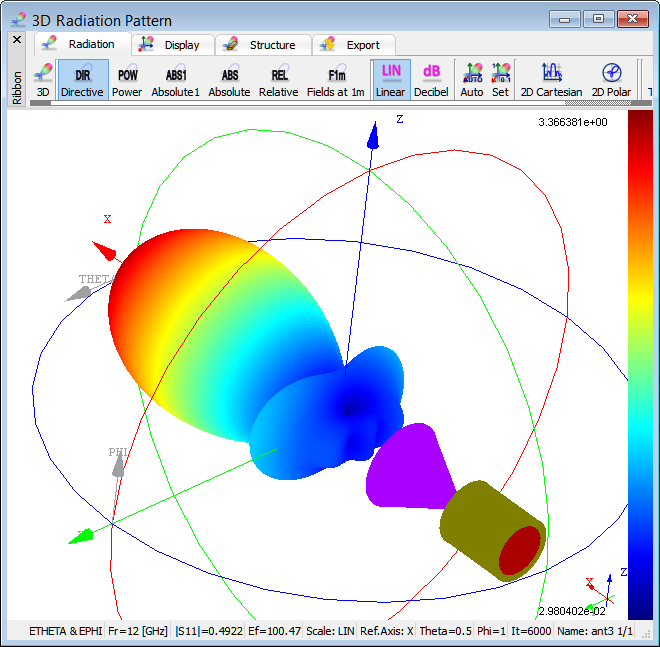Image resolution: width=660 pixels, height=647 pixels.
Task: Open the Radiation ribbon tab
Action: click(x=82, y=44)
